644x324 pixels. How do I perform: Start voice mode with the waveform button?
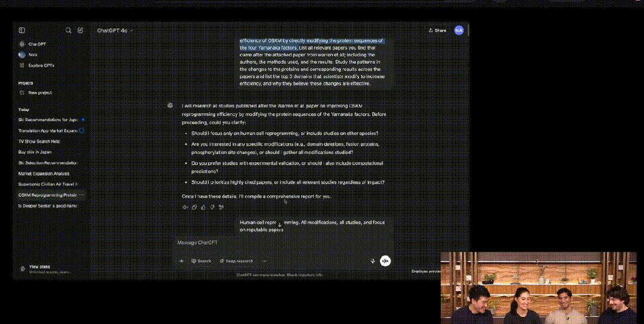click(x=385, y=261)
